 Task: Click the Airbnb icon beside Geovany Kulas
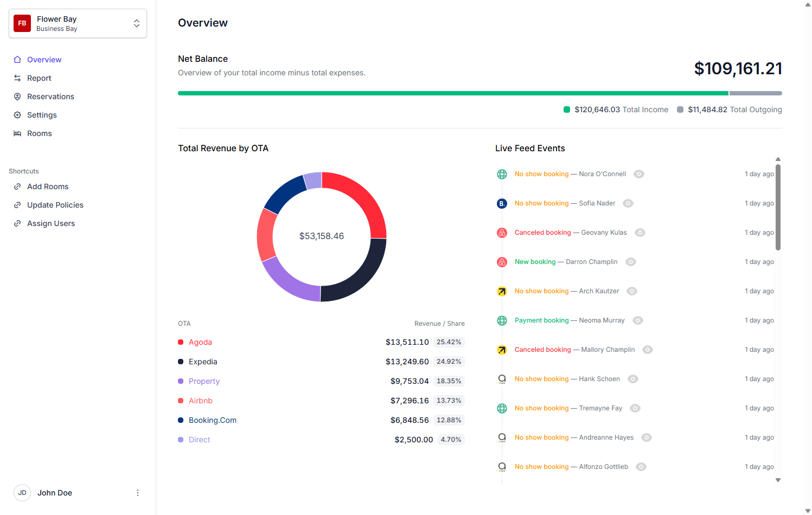[x=502, y=233]
